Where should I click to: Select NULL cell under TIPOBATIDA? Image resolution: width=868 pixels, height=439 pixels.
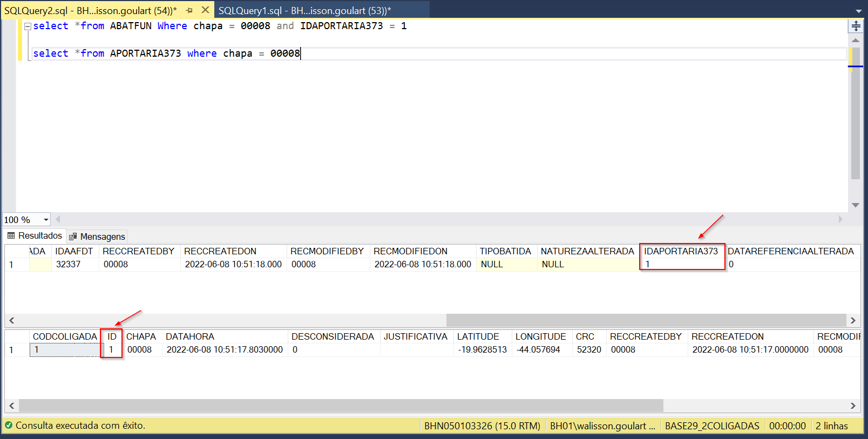[507, 264]
